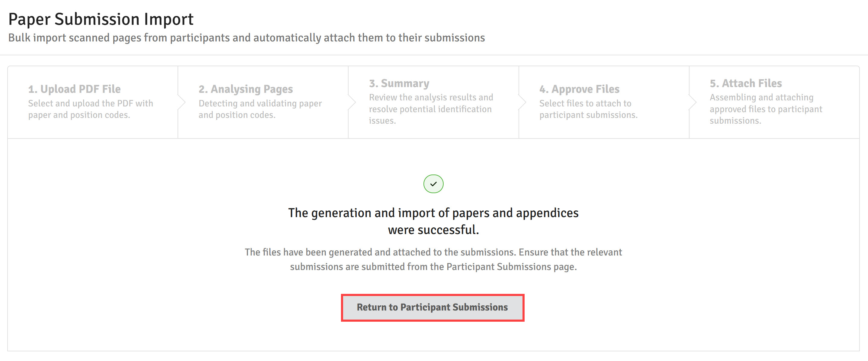The image size is (868, 361).
Task: Click the chevron between Upload and Analysing steps
Action: coord(182,102)
